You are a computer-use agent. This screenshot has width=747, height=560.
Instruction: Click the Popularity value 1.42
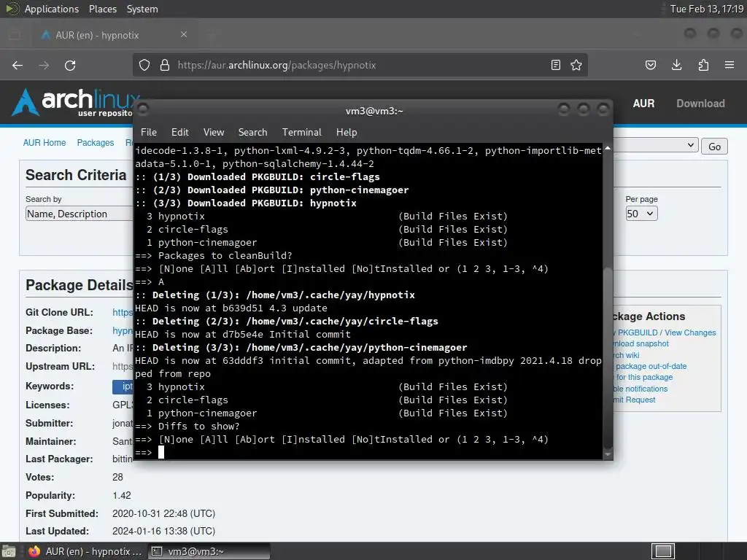tap(122, 495)
